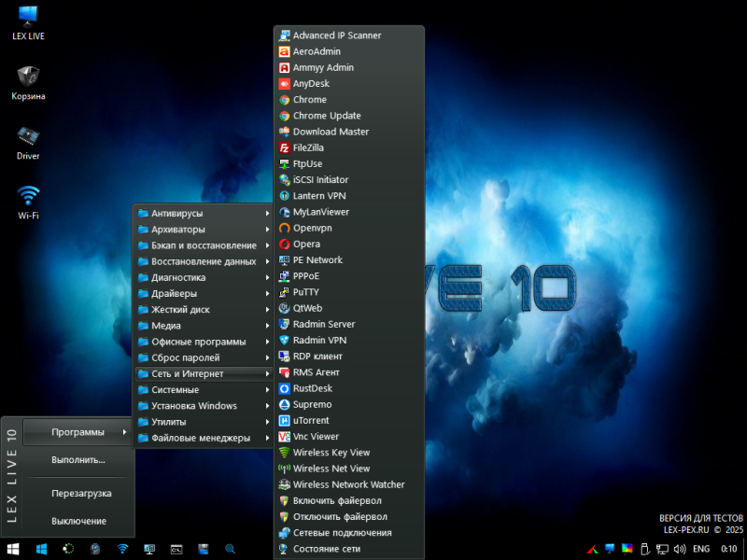This screenshot has height=560, width=747.
Task: Open Opera browser from menu
Action: 306,245
